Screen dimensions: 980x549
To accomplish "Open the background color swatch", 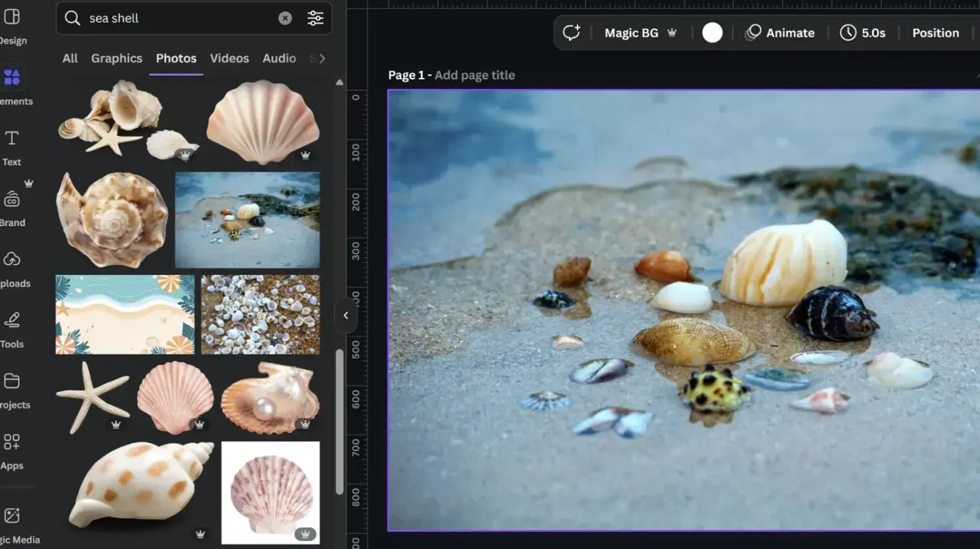I will 712,32.
